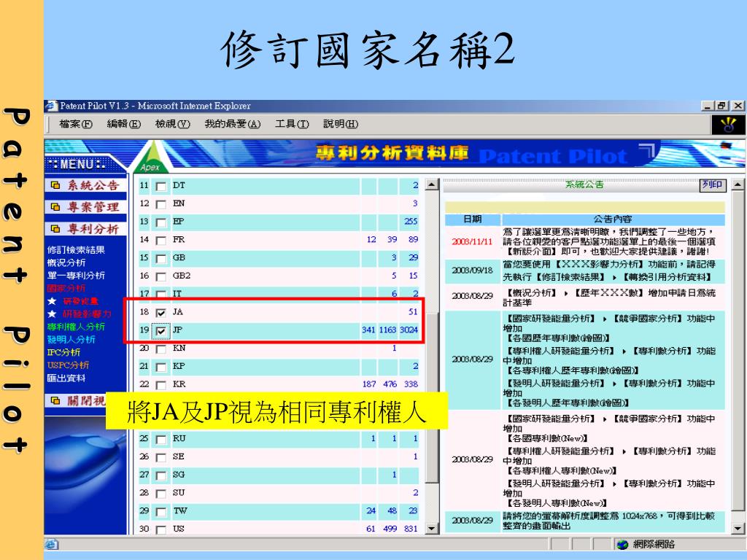
Task: Select IPC分析 in the side menu
Action: (x=63, y=352)
